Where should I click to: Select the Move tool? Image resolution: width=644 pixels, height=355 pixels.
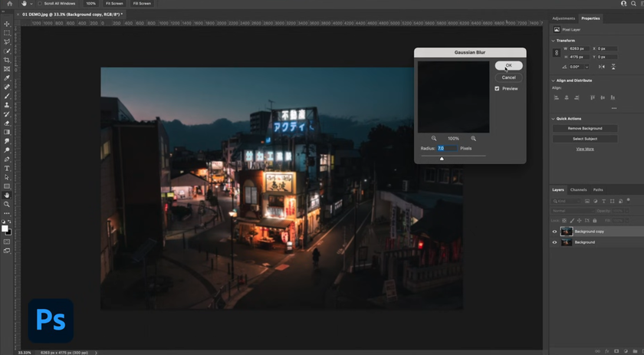click(x=7, y=24)
